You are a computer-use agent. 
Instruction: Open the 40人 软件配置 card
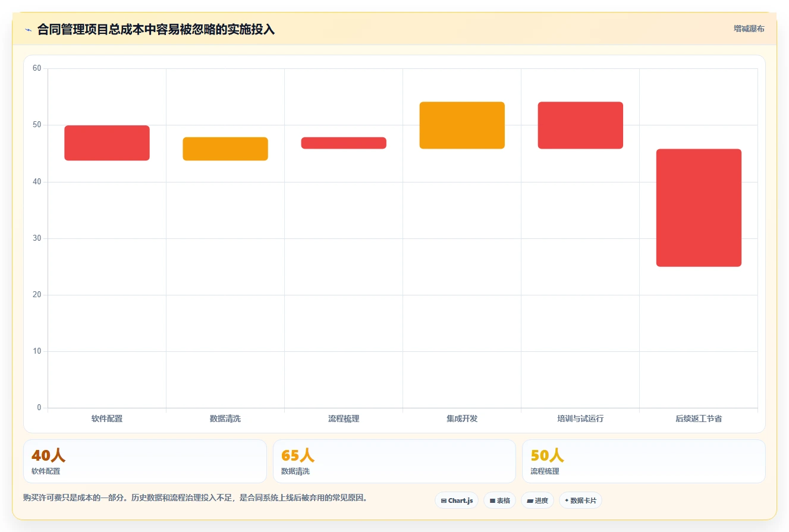coord(145,461)
